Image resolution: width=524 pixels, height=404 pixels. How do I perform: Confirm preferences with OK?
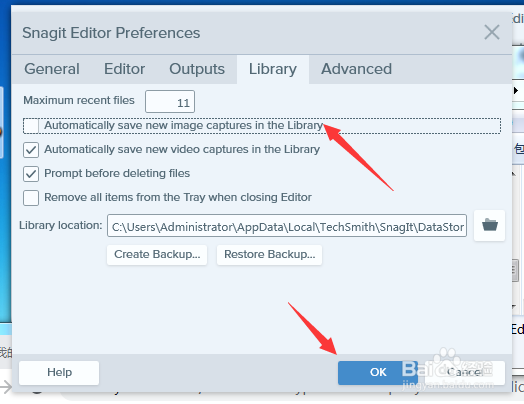378,373
